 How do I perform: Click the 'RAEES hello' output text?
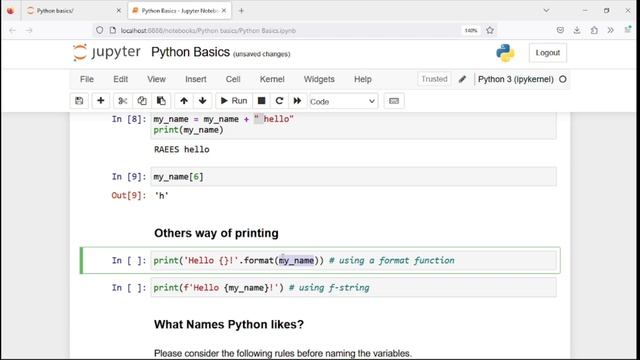point(182,149)
